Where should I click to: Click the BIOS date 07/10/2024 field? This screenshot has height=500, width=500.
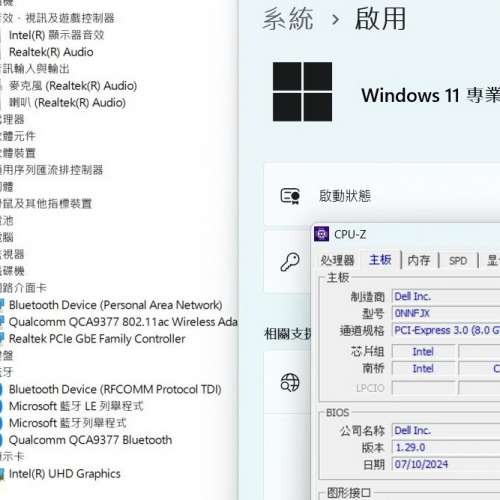(x=446, y=464)
